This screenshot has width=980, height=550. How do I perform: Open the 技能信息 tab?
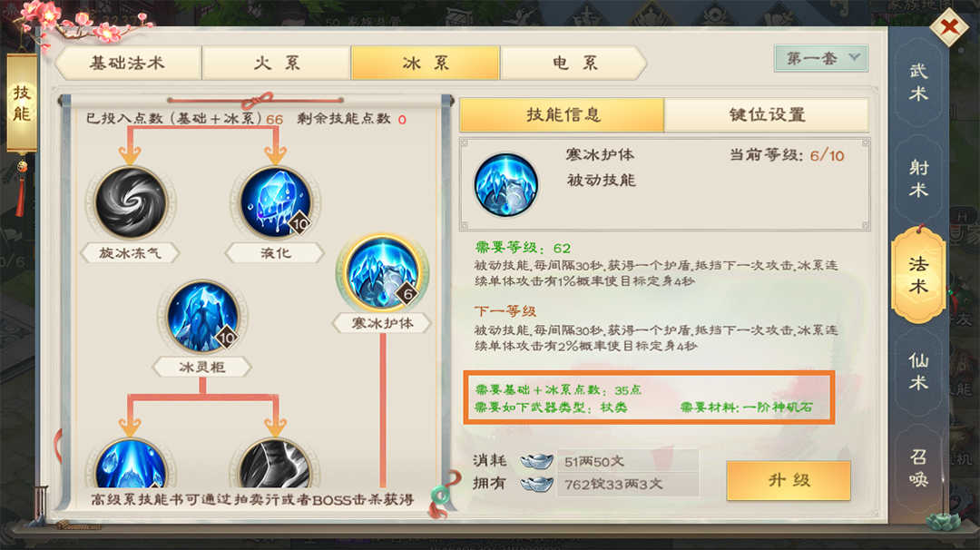coord(563,114)
